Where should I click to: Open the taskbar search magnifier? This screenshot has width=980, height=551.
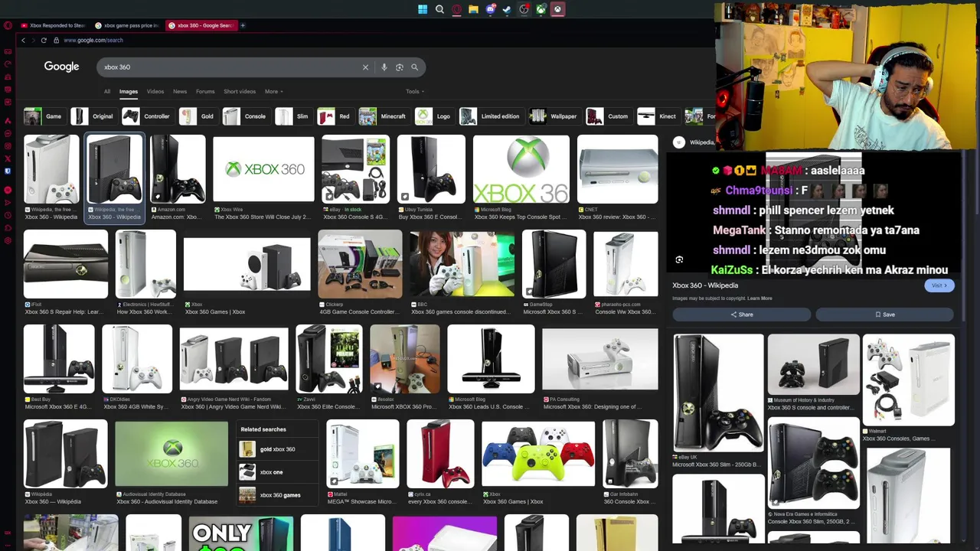pyautogui.click(x=439, y=9)
